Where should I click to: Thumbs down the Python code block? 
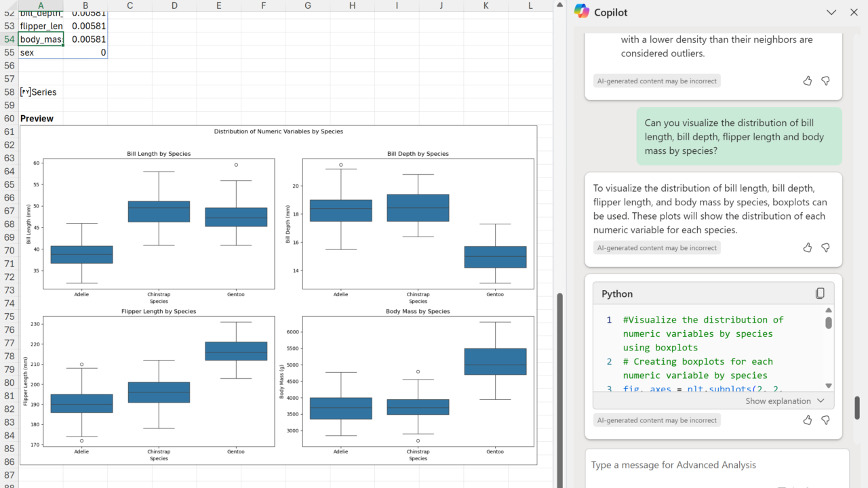point(825,420)
